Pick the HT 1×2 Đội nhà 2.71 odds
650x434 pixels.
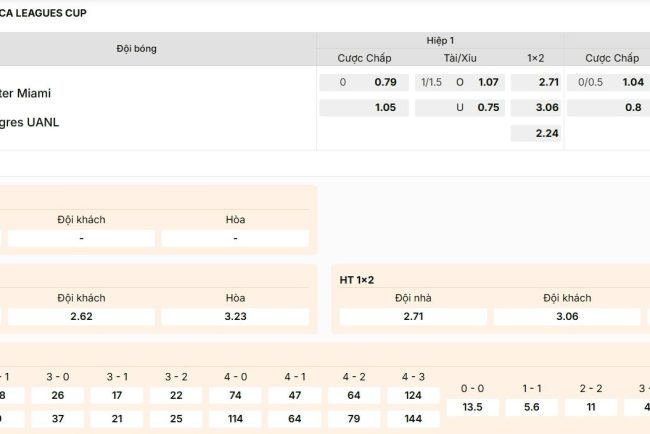coord(414,316)
